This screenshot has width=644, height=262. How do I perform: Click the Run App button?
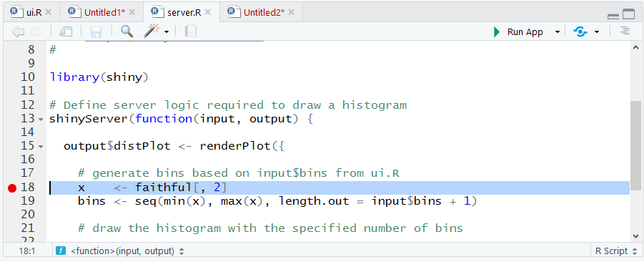click(518, 32)
